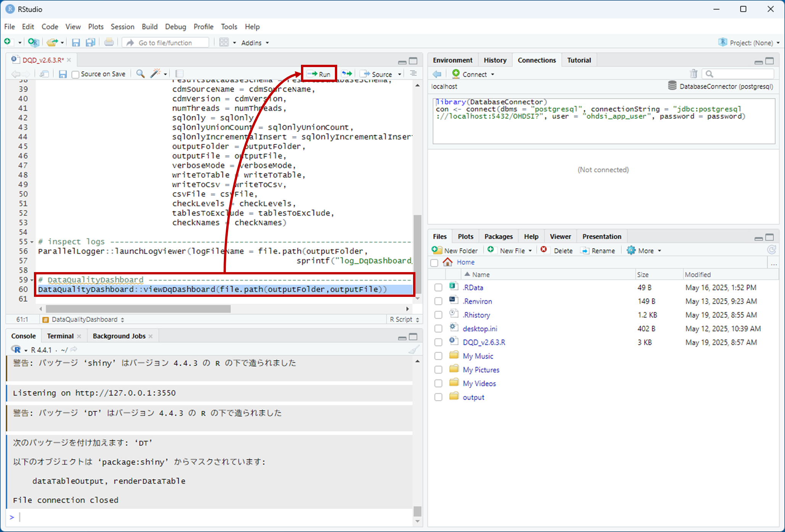Click the editor horizontal scrollbar thumb
This screenshot has width=785, height=532.
138,309
